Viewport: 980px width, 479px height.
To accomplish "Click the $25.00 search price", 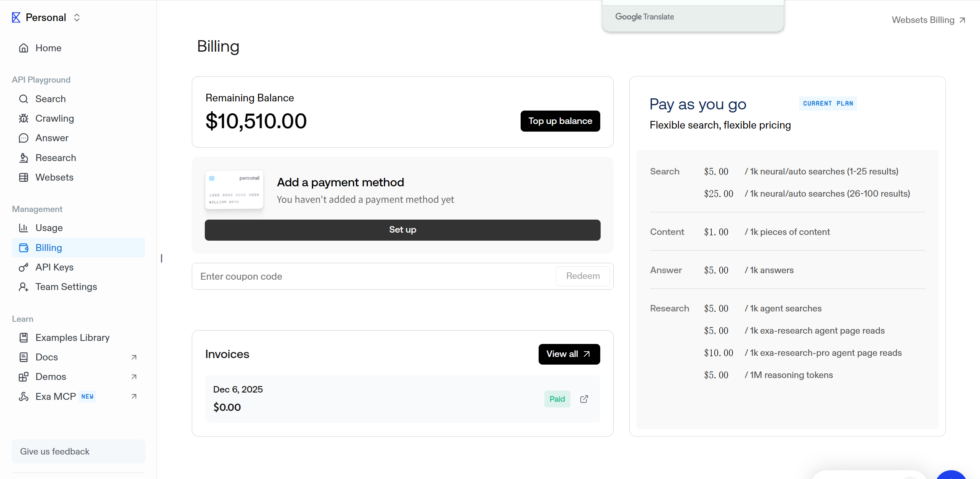I will 719,194.
